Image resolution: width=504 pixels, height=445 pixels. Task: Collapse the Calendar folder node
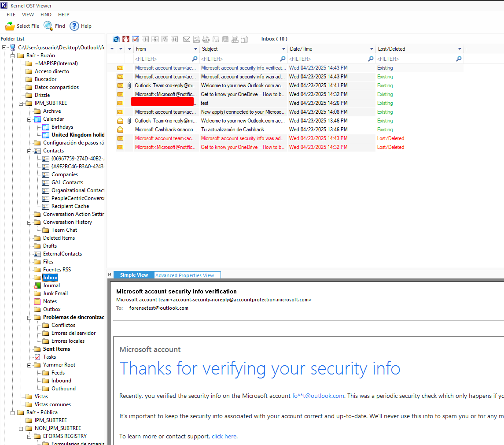[29, 119]
